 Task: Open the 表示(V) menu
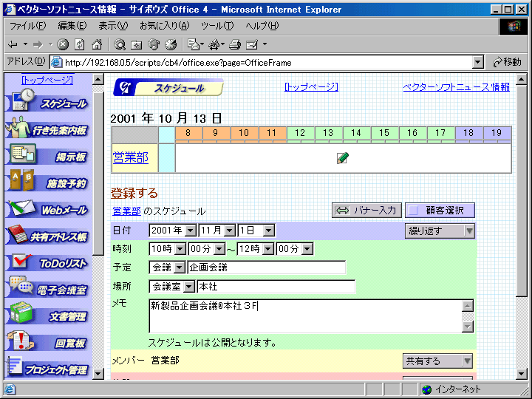(113, 26)
